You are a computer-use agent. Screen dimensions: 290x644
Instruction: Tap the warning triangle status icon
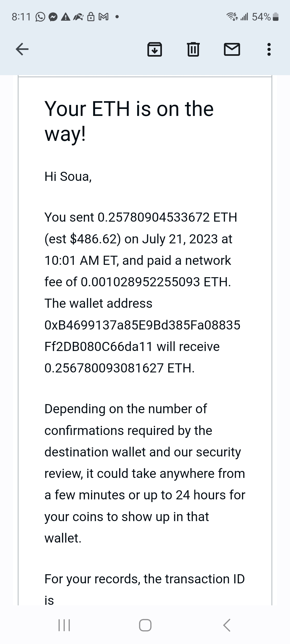66,17
